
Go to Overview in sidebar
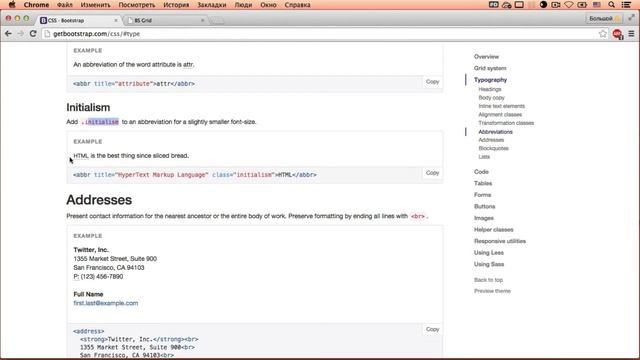(x=486, y=57)
